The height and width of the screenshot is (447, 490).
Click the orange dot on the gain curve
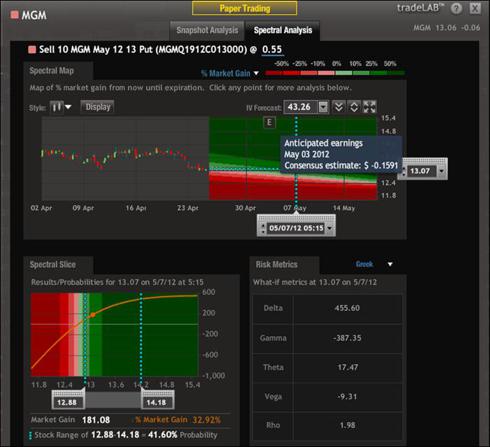[93, 315]
